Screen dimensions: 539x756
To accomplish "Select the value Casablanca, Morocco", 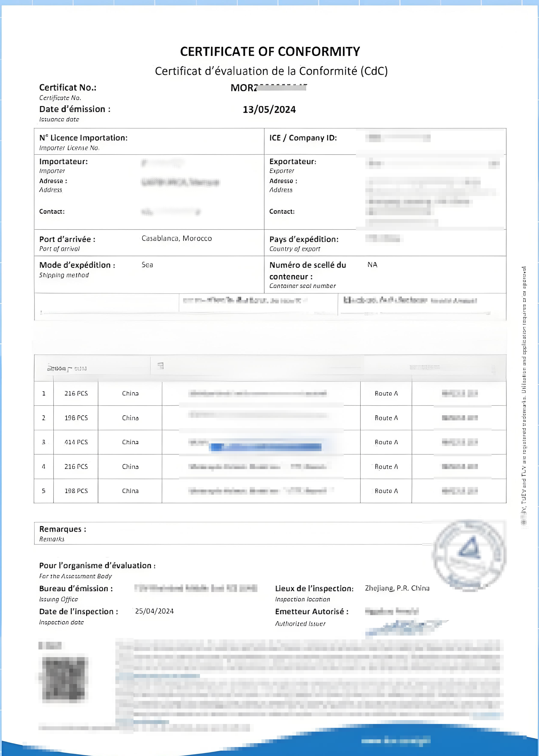I will [176, 238].
